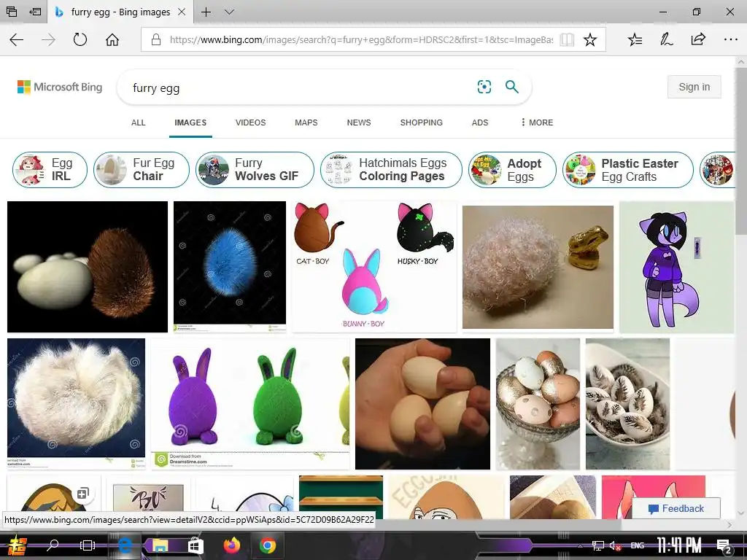Select the Furry Wolves GIF chip
Image resolution: width=747 pixels, height=560 pixels.
[255, 169]
